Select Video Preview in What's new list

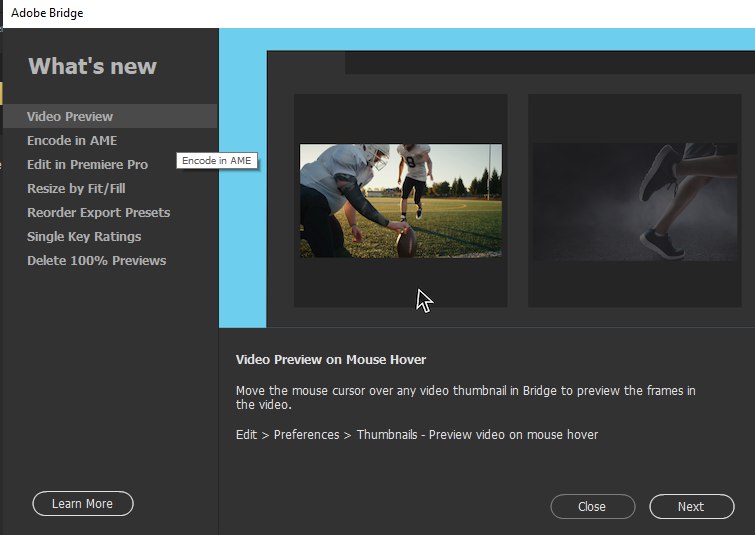click(x=110, y=116)
